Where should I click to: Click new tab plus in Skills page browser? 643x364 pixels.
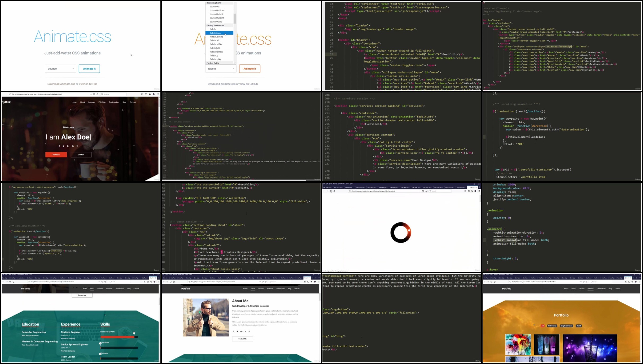[159, 278]
